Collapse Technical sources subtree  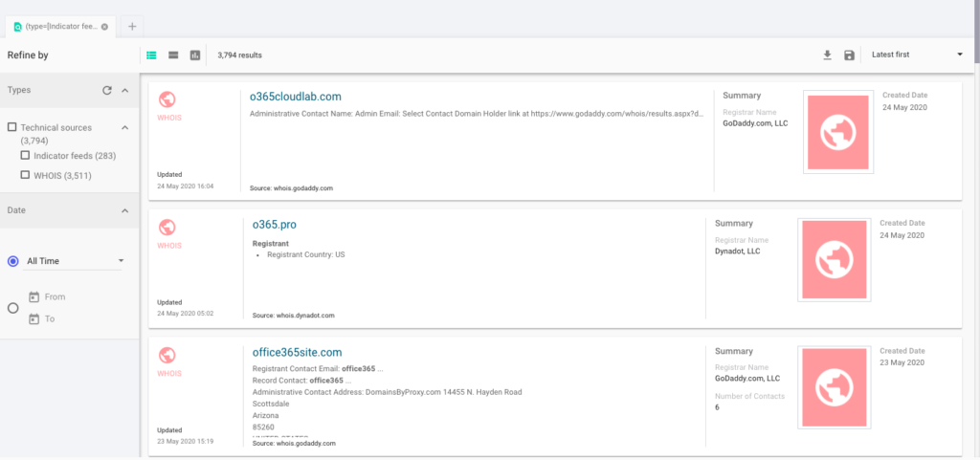click(x=125, y=127)
